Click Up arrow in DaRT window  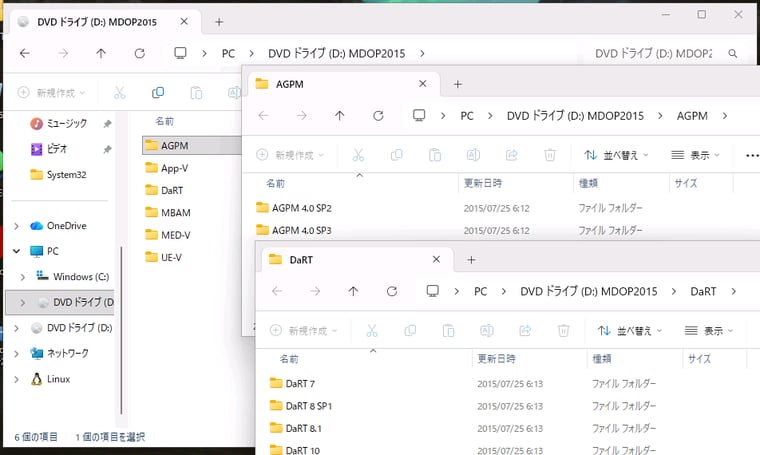pos(353,291)
